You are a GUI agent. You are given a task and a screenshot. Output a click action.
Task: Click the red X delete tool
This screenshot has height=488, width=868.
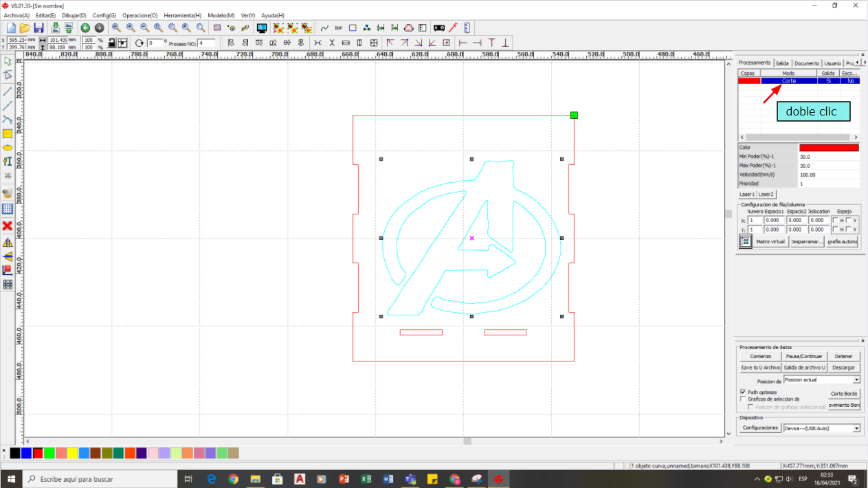click(x=8, y=225)
